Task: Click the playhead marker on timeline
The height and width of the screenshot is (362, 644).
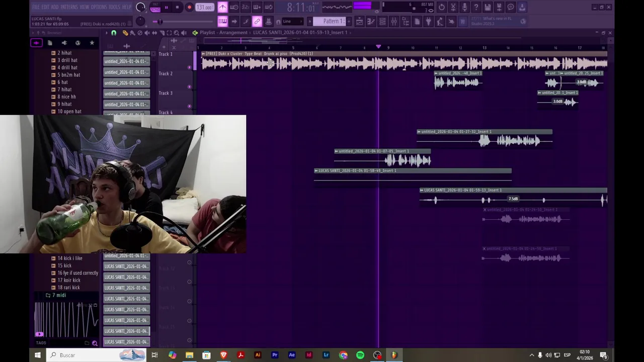Action: (378, 46)
